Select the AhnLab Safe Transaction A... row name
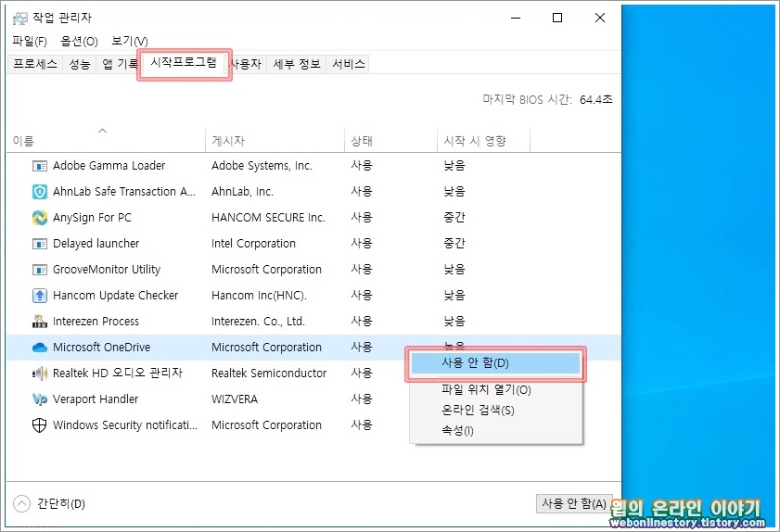Viewport: 780px width, 532px height. coord(124,192)
